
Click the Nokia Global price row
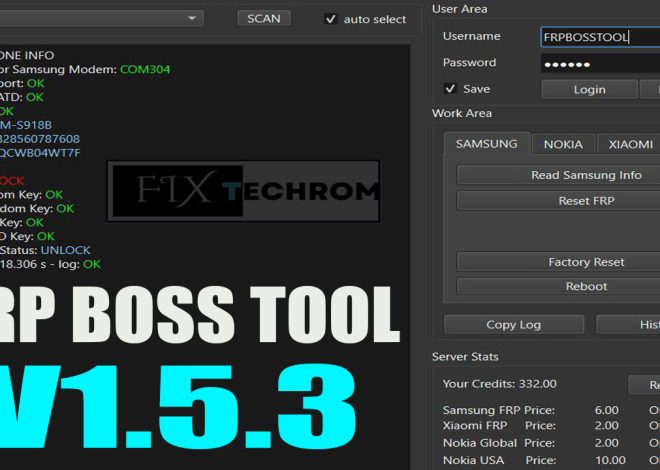coord(531,443)
